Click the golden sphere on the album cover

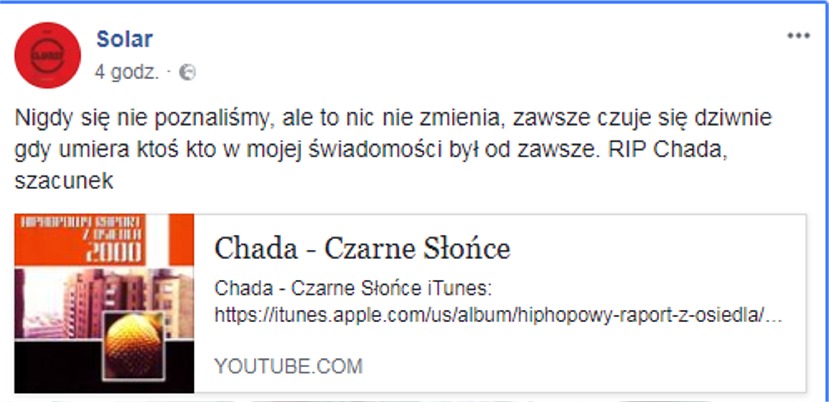click(134, 345)
